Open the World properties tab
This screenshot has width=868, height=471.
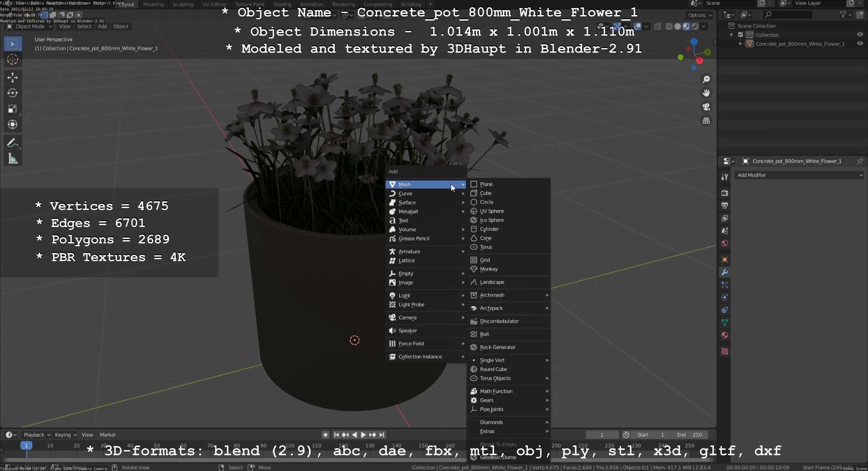pyautogui.click(x=725, y=243)
